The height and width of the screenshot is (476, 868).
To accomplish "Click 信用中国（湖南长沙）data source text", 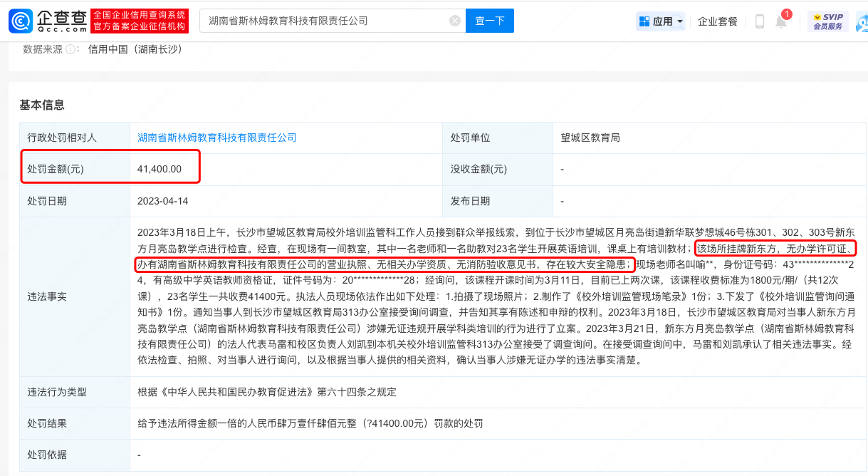I will click(x=135, y=49).
